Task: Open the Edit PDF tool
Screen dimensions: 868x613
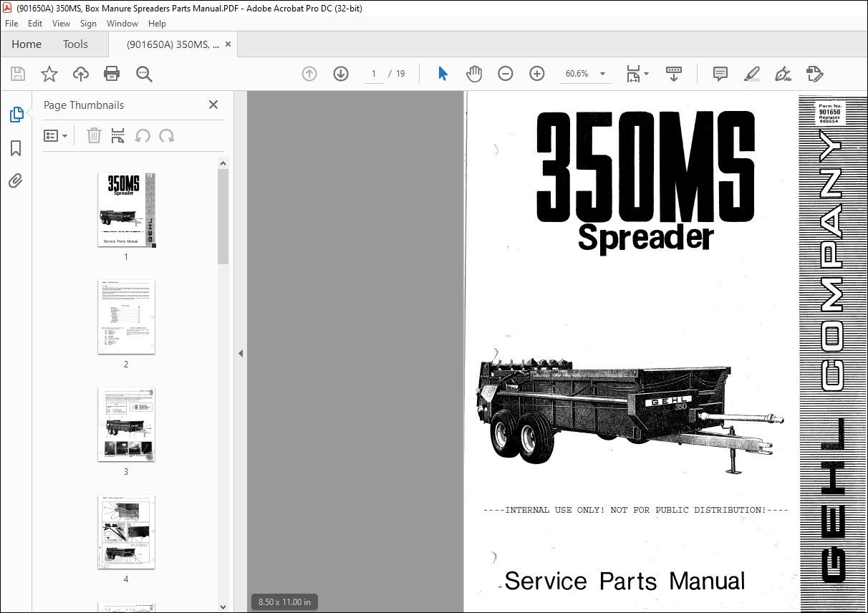Action: tap(814, 73)
